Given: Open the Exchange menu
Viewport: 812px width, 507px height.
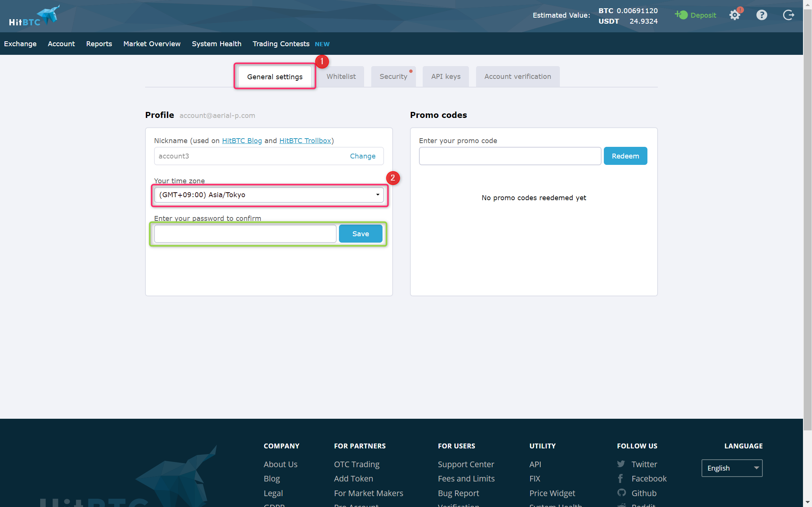Looking at the screenshot, I should point(20,44).
